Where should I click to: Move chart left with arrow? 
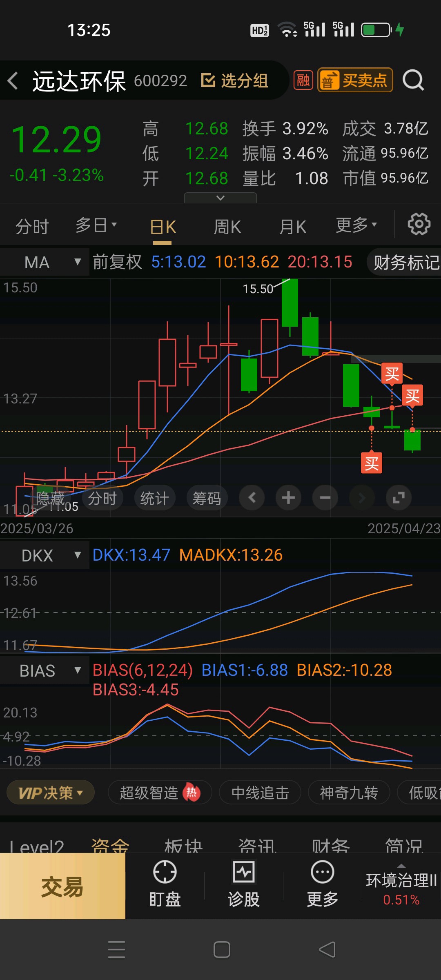click(252, 498)
